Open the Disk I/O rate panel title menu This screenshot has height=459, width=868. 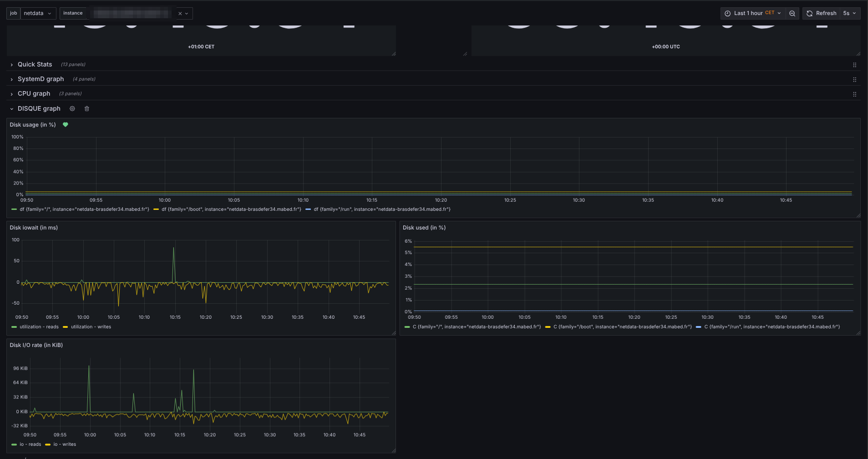point(36,345)
